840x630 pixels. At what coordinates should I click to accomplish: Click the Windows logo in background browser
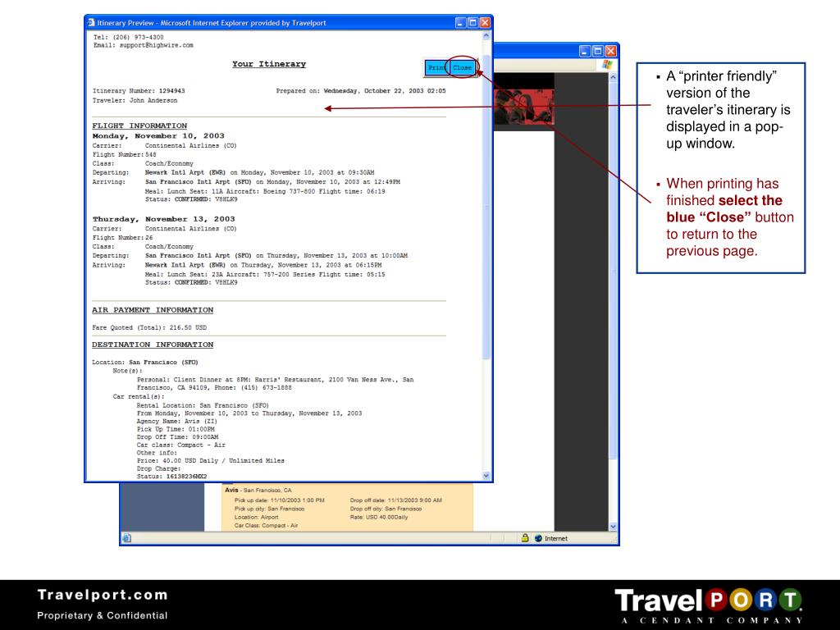607,64
